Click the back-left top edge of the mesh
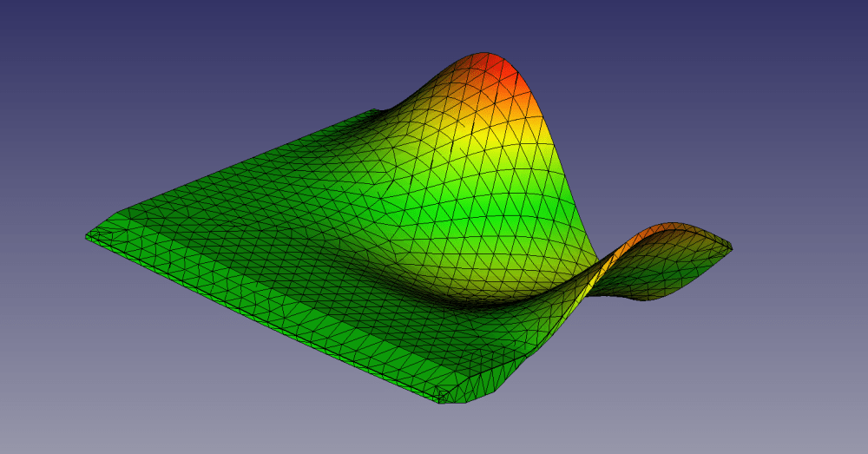 tap(234, 165)
